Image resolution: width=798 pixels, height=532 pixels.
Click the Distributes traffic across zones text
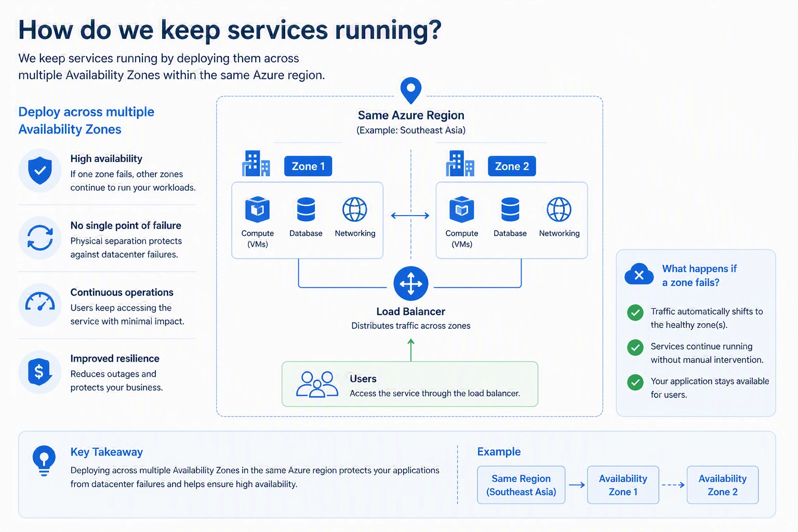[411, 326]
